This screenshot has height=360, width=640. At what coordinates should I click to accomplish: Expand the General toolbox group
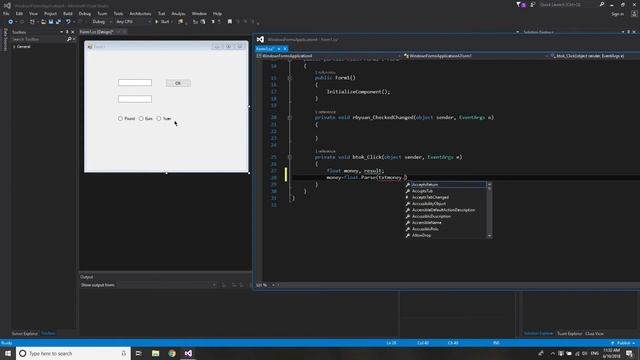click(x=14, y=47)
